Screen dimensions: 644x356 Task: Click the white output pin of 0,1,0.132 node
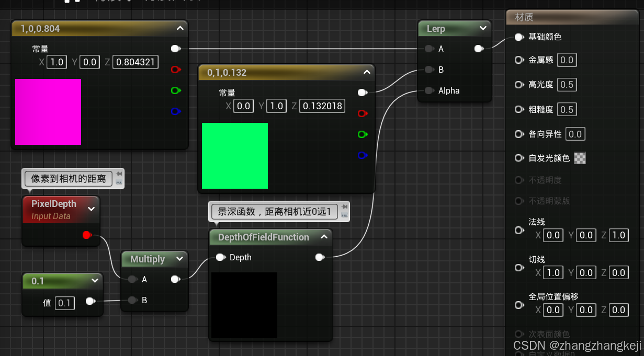click(x=362, y=93)
